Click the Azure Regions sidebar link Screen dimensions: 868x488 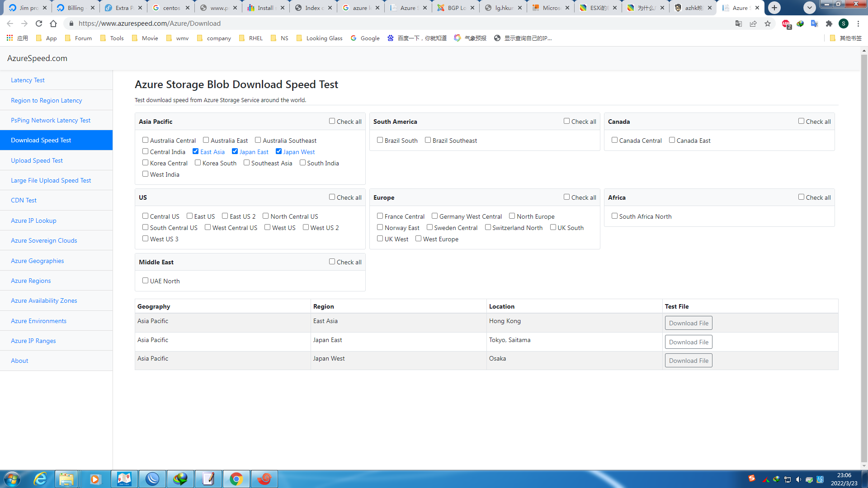pos(30,281)
